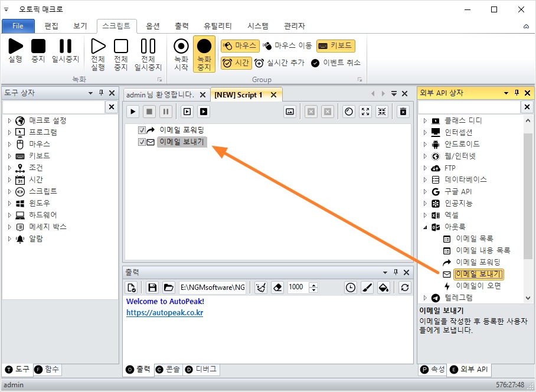Click the 외부 API tree vertical scrollbar
Viewport: 536px width, 392px height.
pyautogui.click(x=528, y=197)
